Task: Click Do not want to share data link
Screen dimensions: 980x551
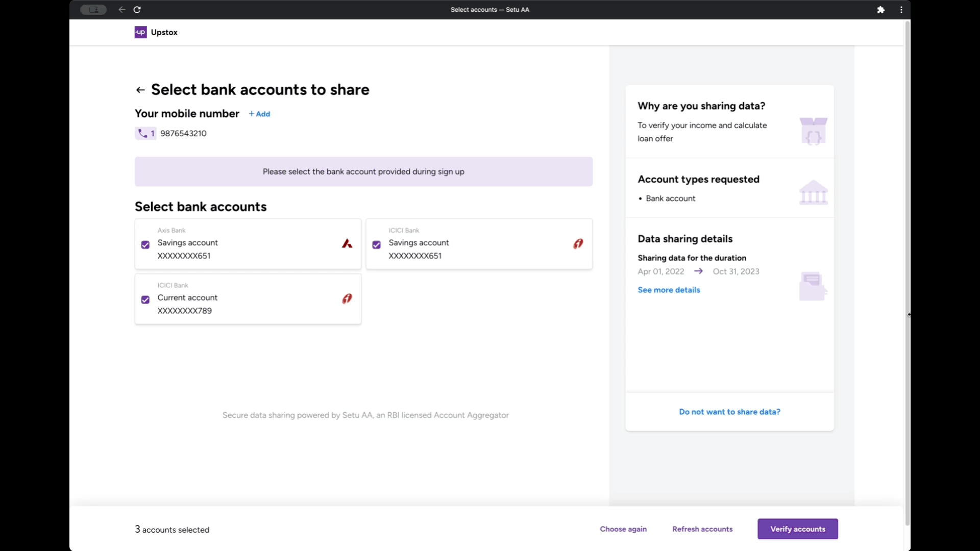Action: (x=729, y=412)
